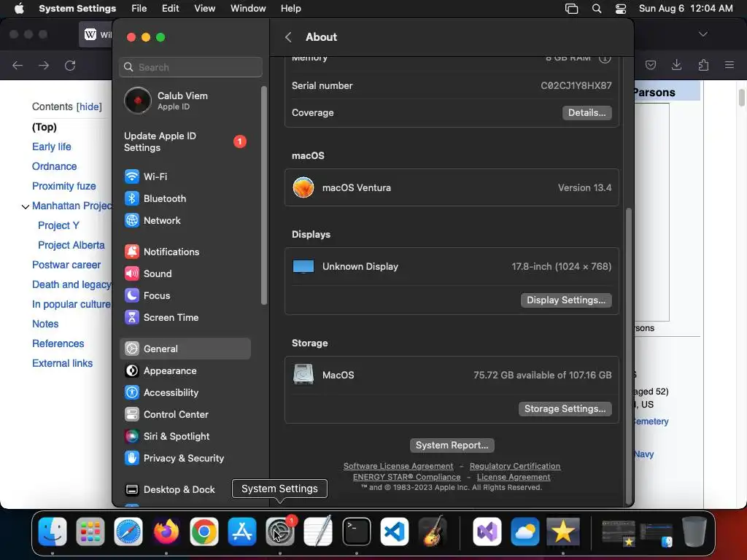Open Notifications settings
This screenshot has width=747, height=560.
pyautogui.click(x=185, y=252)
